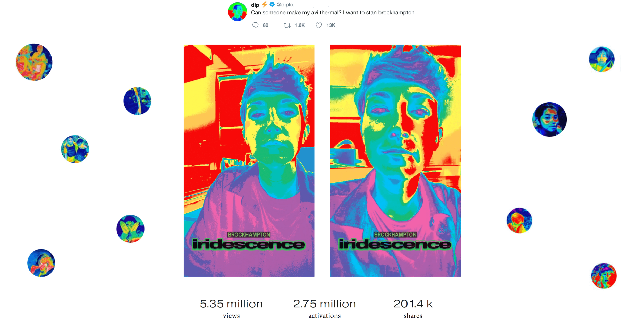644x328 pixels.
Task: Click the top-right thermal circle avatar
Action: point(601,59)
